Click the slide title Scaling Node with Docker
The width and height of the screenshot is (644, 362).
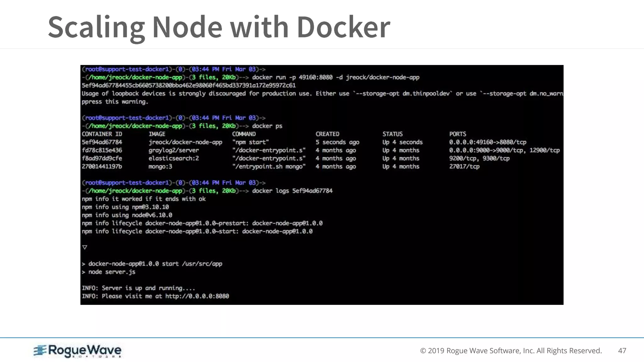coord(219,27)
